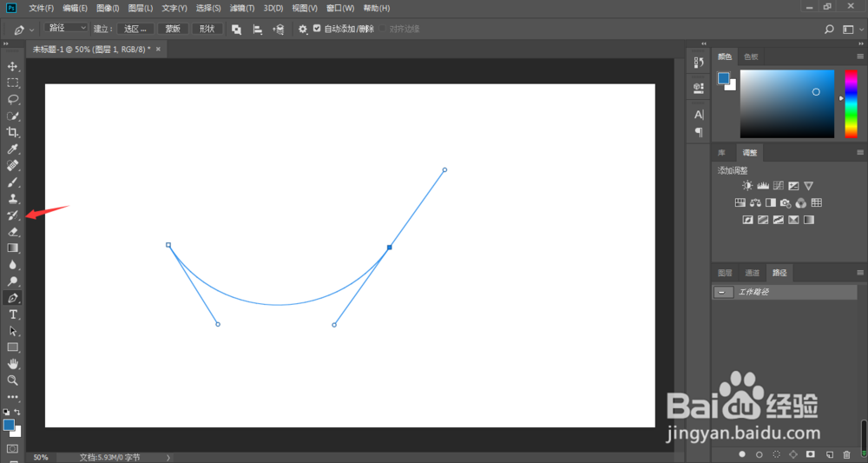868x463 pixels.
Task: Fill path with foreground color
Action: pos(742,454)
